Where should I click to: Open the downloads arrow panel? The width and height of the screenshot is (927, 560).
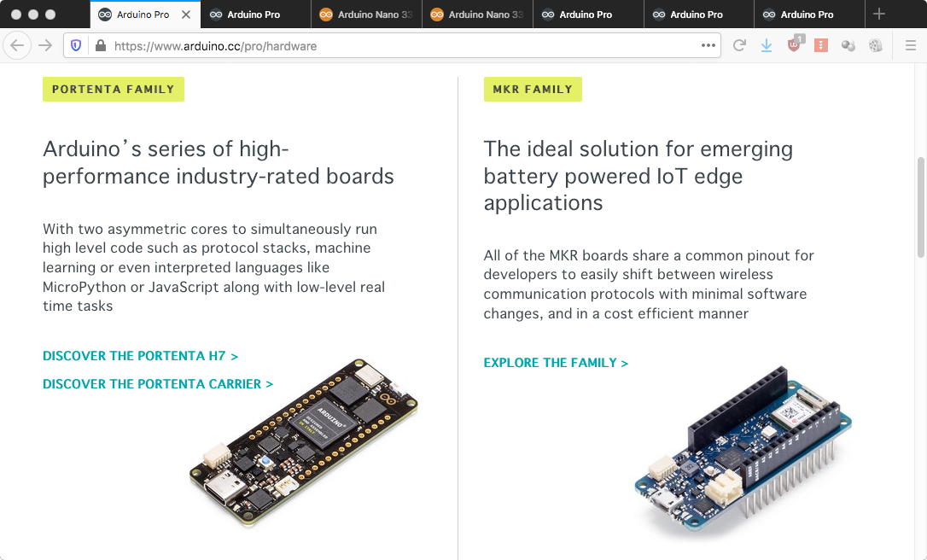point(767,45)
